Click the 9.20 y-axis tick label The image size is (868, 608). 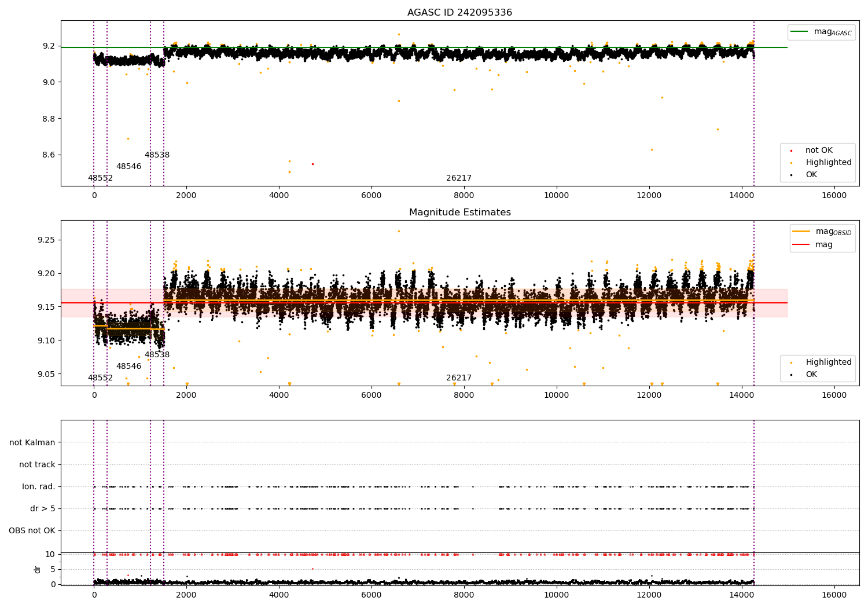click(46, 273)
